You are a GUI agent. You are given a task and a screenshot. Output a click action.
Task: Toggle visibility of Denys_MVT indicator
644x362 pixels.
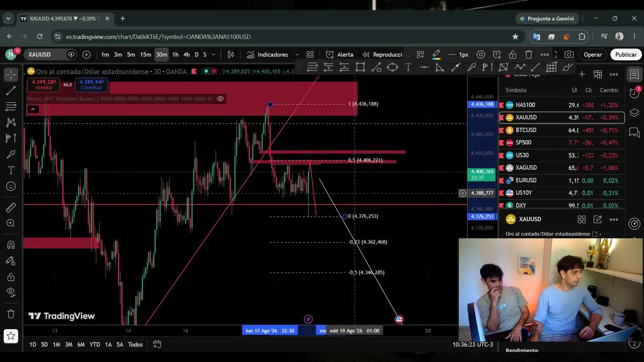[220, 99]
